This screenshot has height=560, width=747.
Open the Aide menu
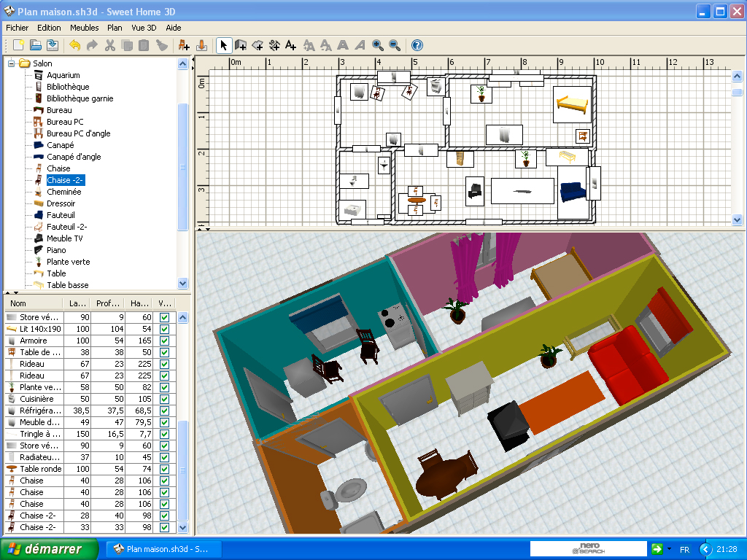tap(174, 28)
